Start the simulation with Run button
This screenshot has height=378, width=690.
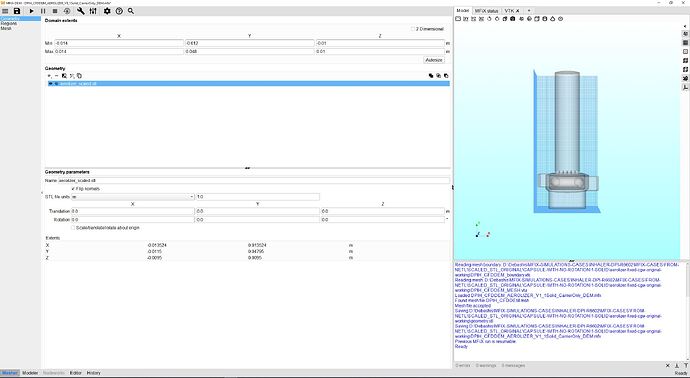(x=31, y=11)
